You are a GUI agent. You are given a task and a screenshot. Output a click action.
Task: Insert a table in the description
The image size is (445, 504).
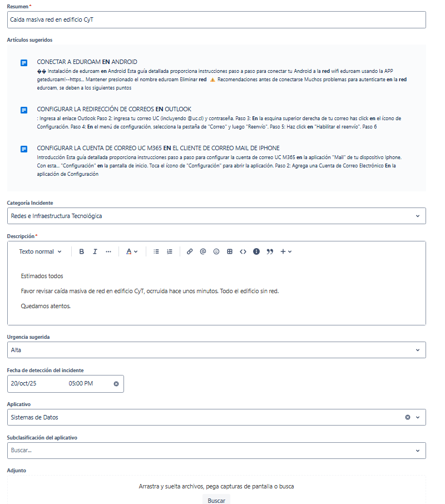(x=230, y=251)
